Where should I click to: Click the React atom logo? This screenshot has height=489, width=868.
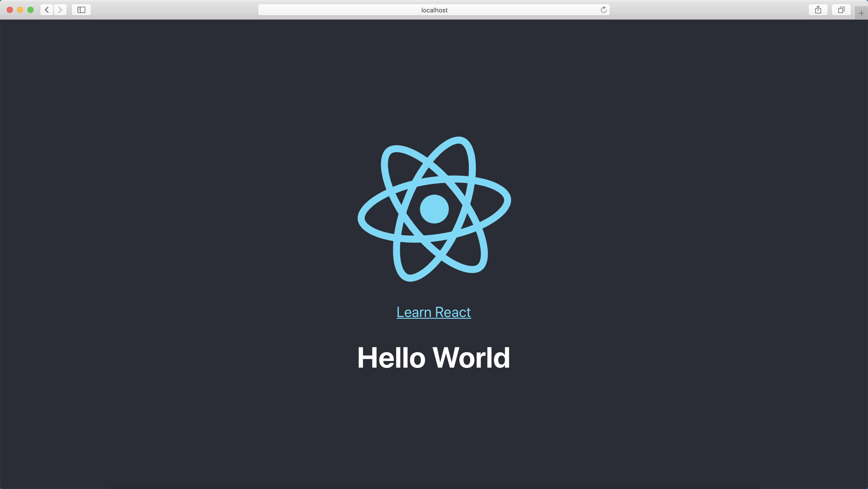[434, 209]
